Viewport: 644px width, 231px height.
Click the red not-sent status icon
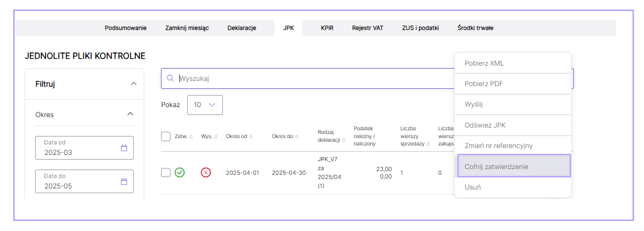tap(206, 173)
